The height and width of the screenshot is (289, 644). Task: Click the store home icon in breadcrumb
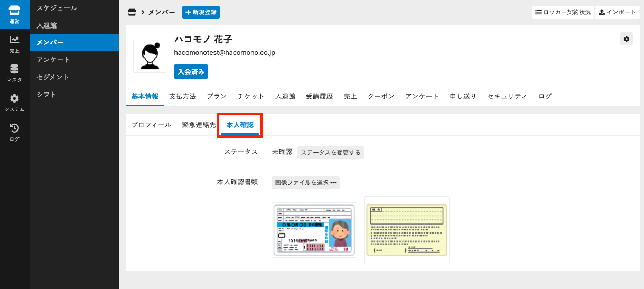tap(132, 12)
